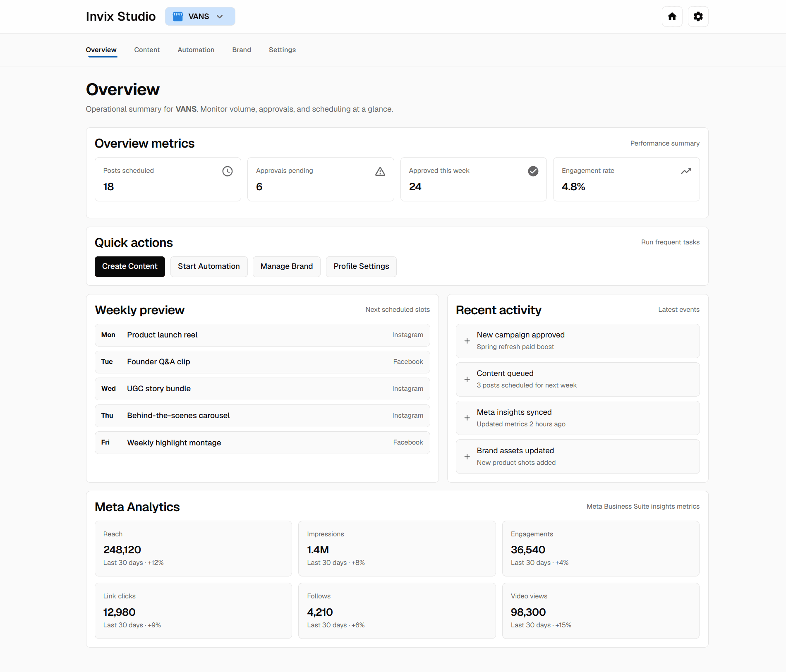Click the trending arrow in Engagement rate
This screenshot has width=786, height=672.
click(x=686, y=171)
